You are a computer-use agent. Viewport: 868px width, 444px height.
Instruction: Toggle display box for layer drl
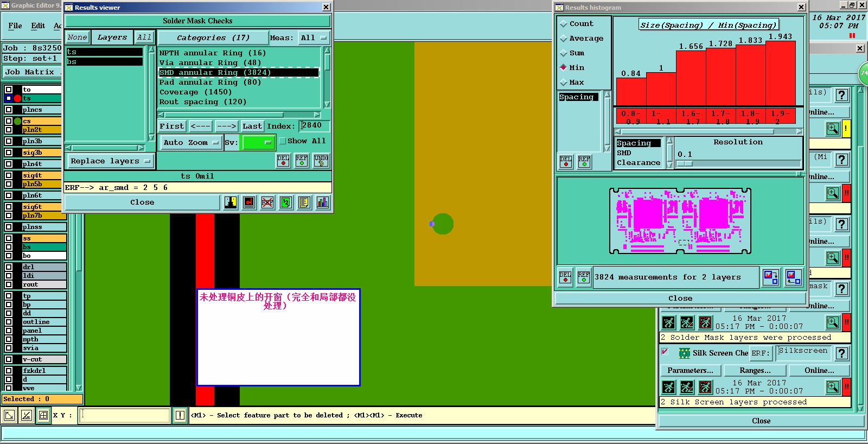9,267
